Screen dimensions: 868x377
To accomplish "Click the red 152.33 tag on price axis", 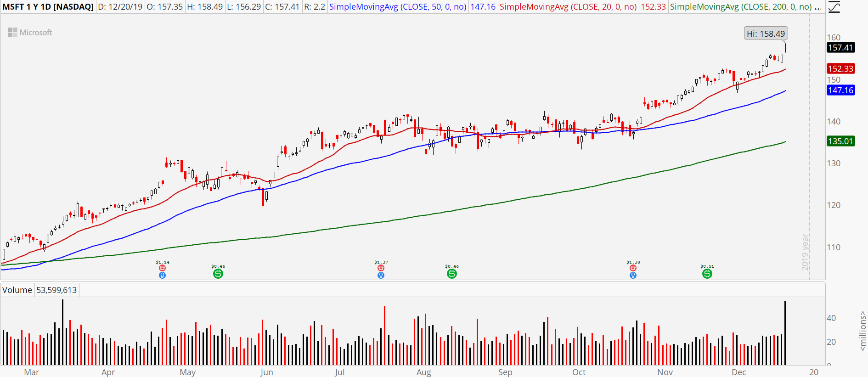I will point(840,69).
